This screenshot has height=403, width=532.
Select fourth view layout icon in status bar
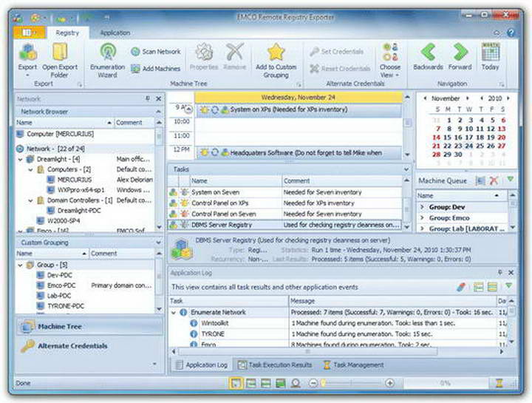281,383
